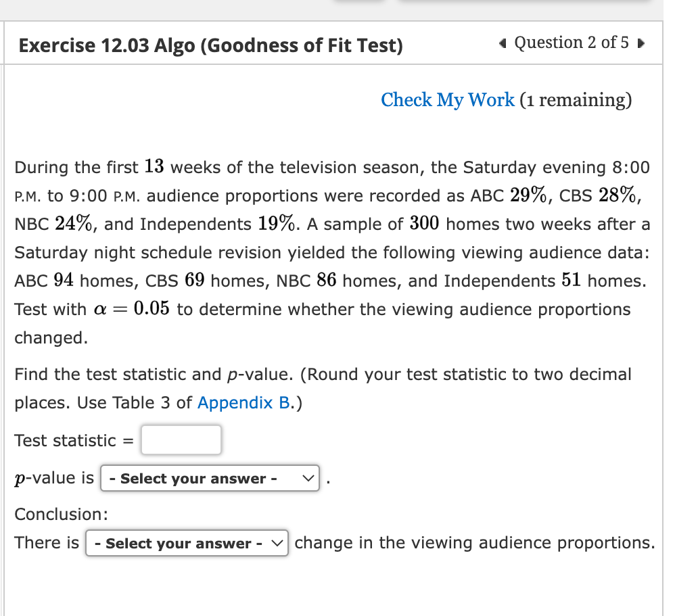Choose an option from the conclusion selector

click(x=187, y=543)
